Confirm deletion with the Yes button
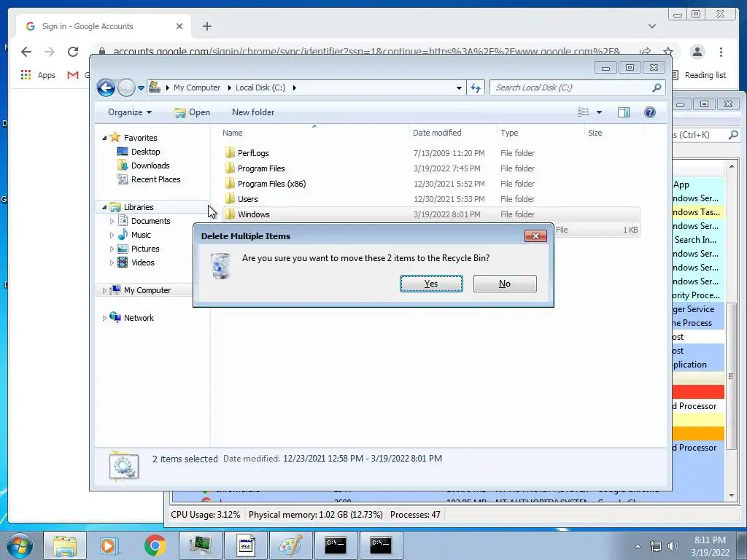 pos(431,284)
